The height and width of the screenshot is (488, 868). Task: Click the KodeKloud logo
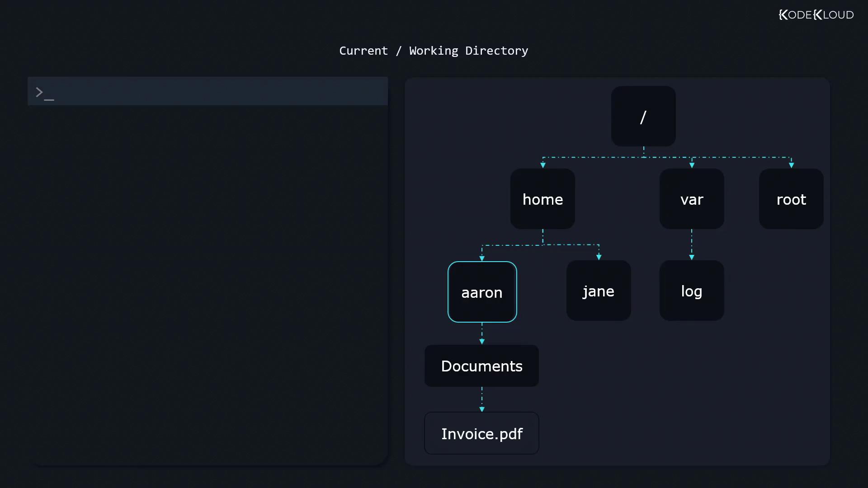816,15
